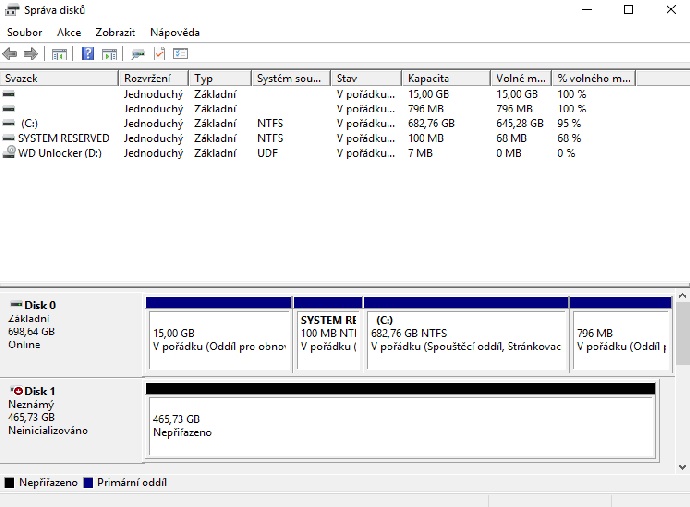Click the black Nepřiřazeno legend swatch
690x507 pixels.
coord(9,483)
